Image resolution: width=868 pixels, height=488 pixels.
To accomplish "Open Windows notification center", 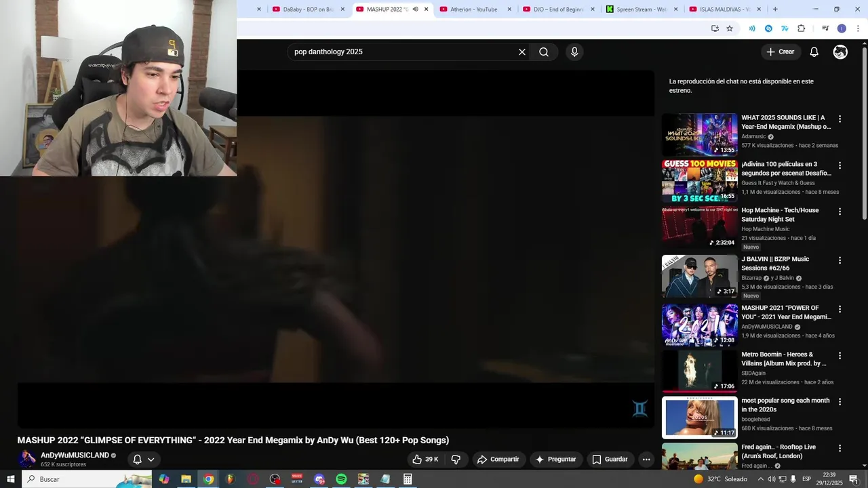I will point(854,479).
